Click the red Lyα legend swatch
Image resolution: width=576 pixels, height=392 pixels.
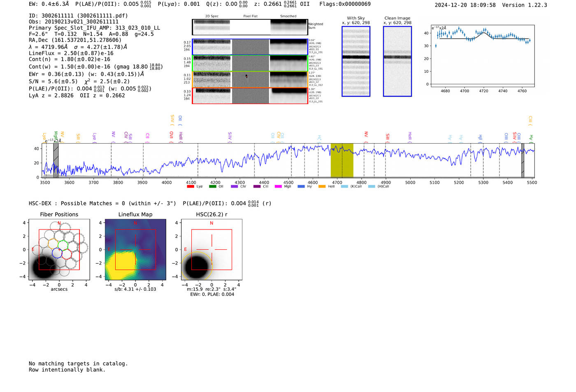click(x=190, y=187)
